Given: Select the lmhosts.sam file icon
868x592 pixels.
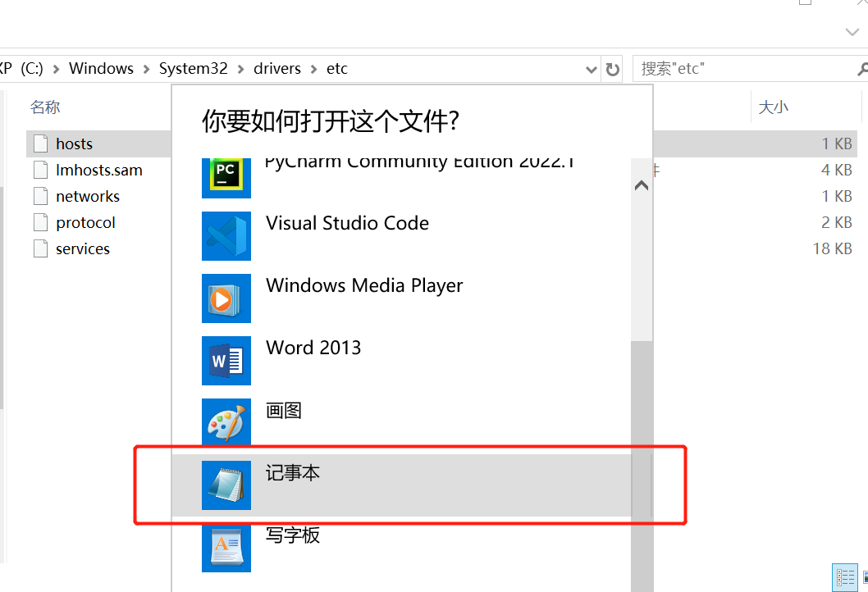Looking at the screenshot, I should (x=40, y=170).
